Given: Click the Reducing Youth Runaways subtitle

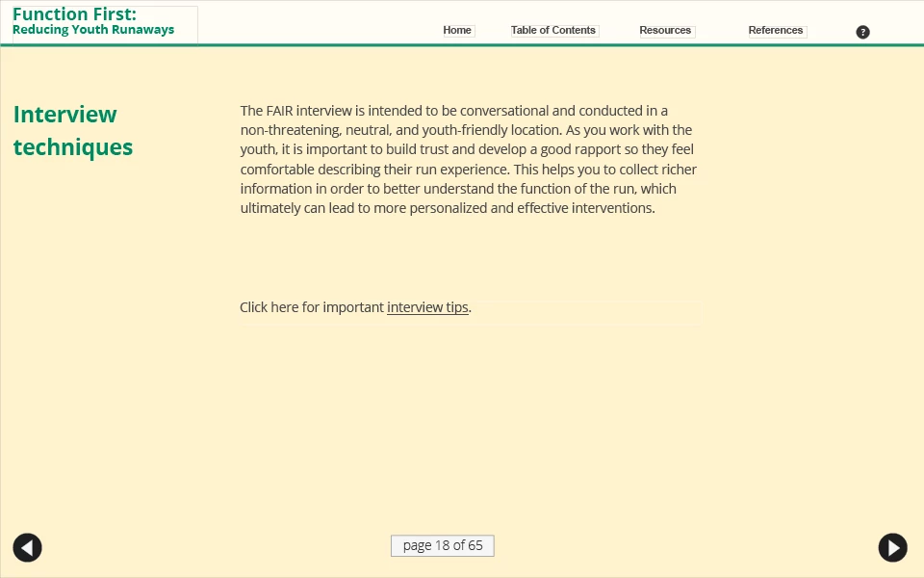Looking at the screenshot, I should tap(93, 30).
